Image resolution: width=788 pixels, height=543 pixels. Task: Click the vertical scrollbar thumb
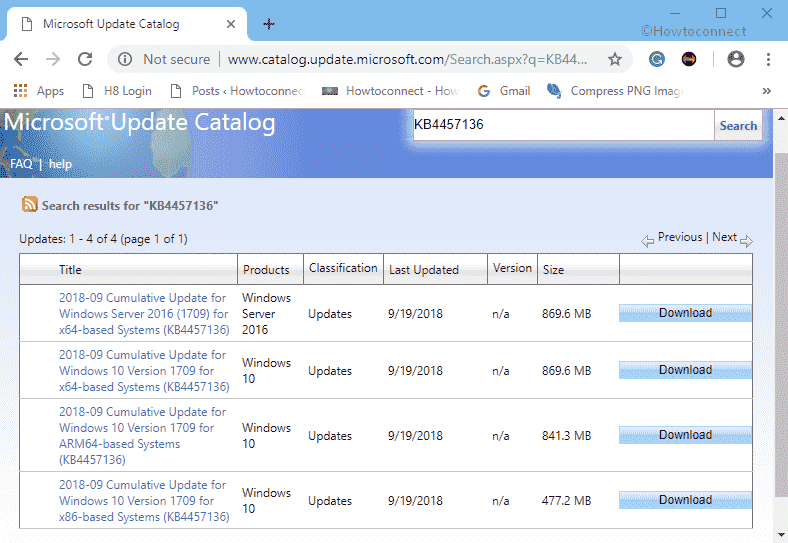coord(780,324)
